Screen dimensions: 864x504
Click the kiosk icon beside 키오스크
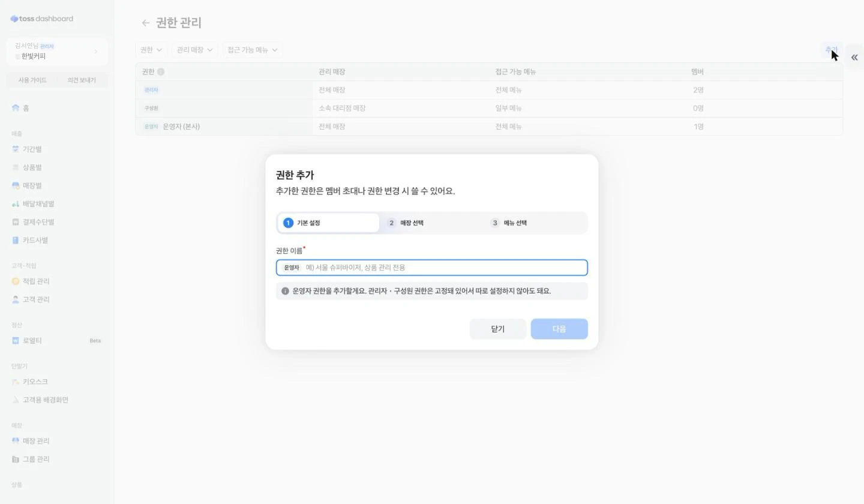click(16, 382)
